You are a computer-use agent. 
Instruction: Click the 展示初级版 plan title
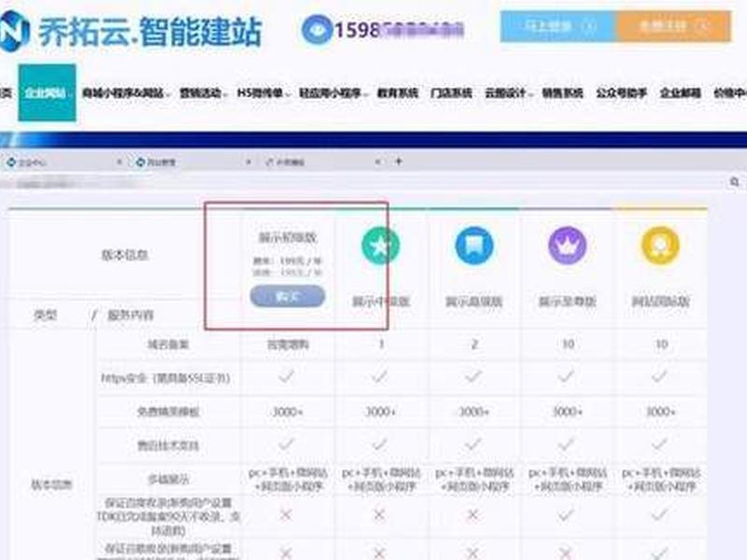(x=288, y=237)
